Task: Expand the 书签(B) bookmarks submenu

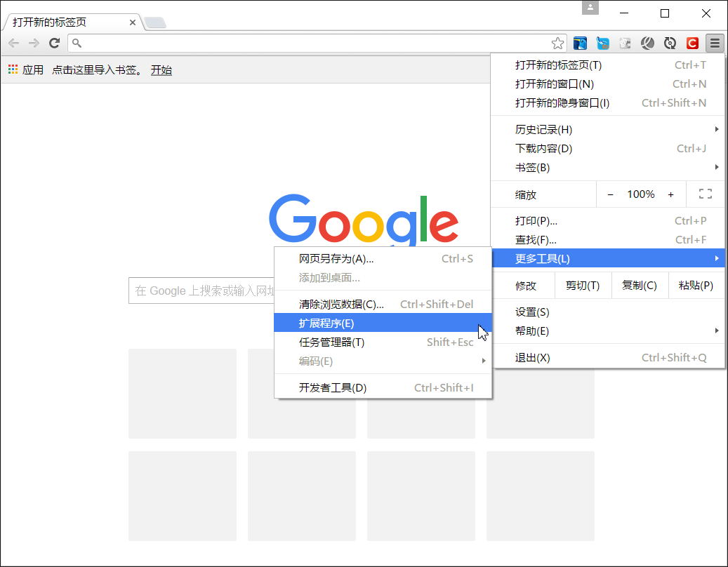Action: click(x=608, y=168)
